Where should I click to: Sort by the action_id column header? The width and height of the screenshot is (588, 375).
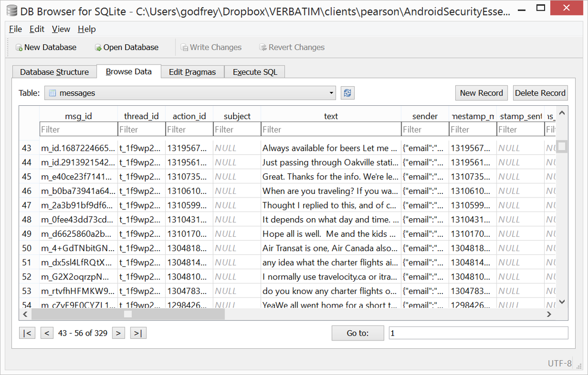click(x=189, y=116)
